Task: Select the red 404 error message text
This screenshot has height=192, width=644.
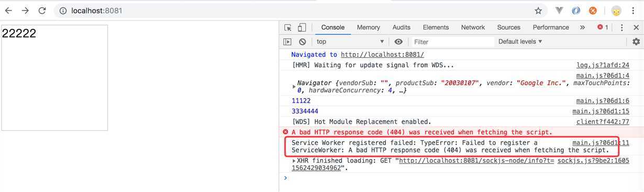Action: click(422, 132)
